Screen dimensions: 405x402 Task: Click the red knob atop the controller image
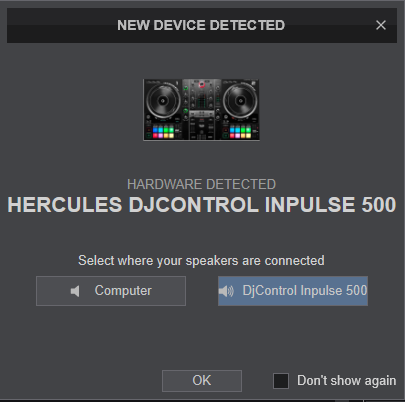(202, 84)
